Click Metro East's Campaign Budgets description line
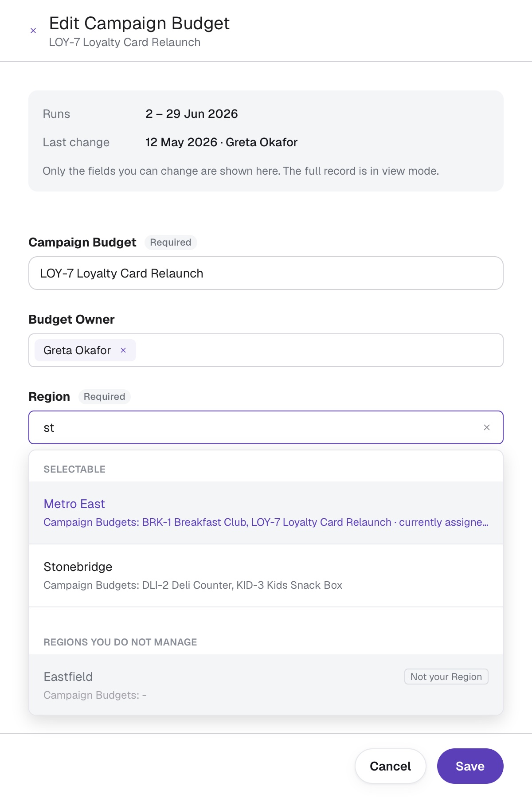532x798 pixels. (266, 522)
